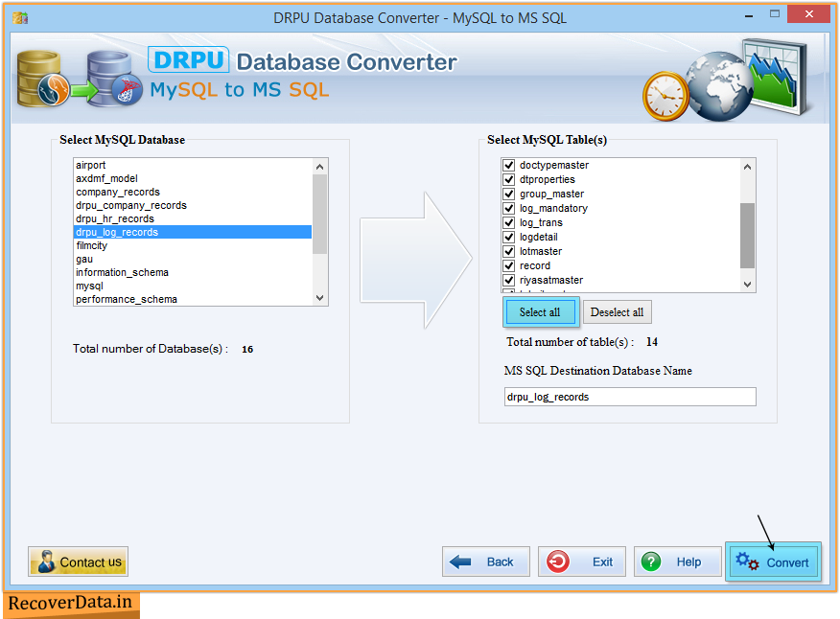The width and height of the screenshot is (840, 619).
Task: Select the company_records database
Action: tap(193, 192)
